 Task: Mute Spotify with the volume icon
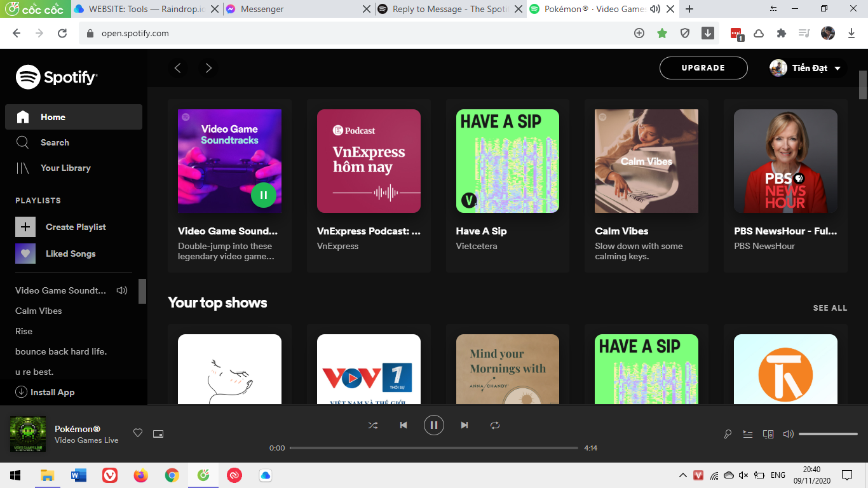point(789,434)
